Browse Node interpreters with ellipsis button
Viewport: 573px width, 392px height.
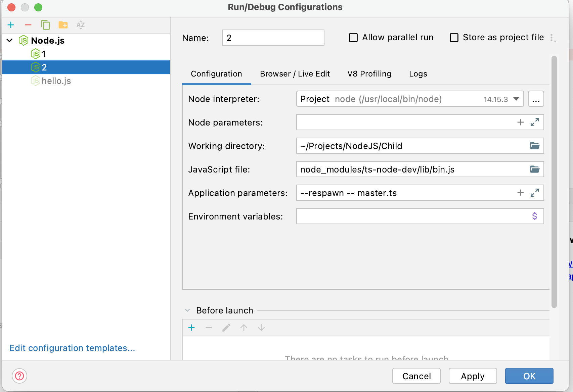536,99
